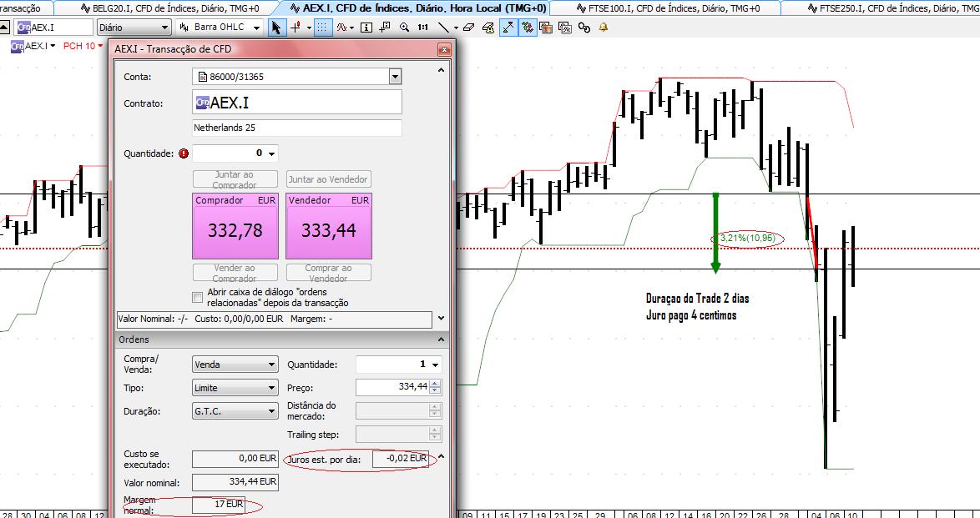Collapse the Ordens section

(442, 339)
